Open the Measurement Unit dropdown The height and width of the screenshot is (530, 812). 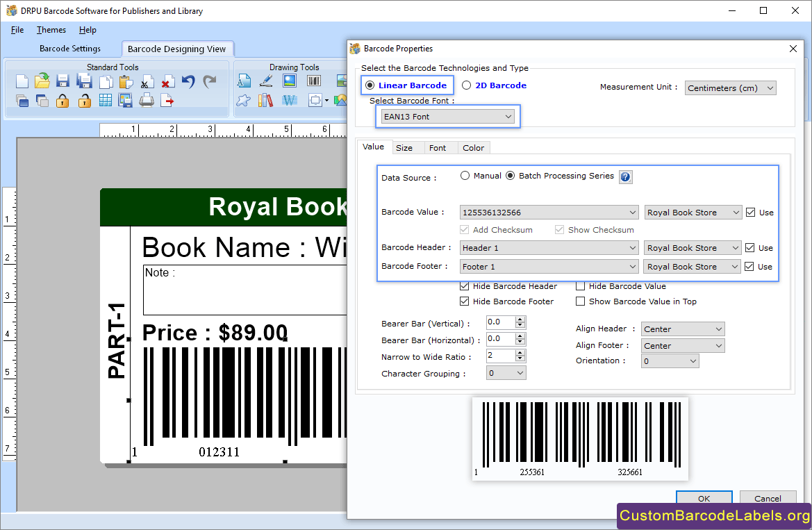(x=730, y=88)
